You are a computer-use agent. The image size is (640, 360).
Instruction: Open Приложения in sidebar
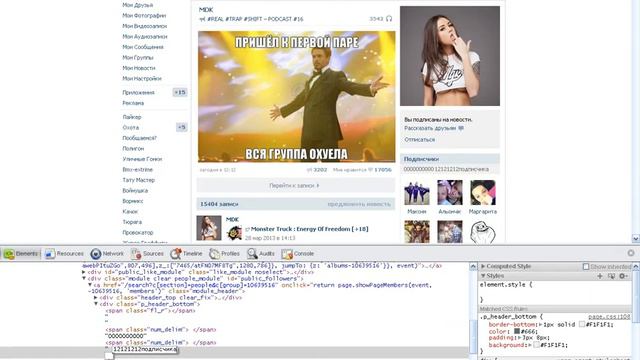tap(138, 93)
